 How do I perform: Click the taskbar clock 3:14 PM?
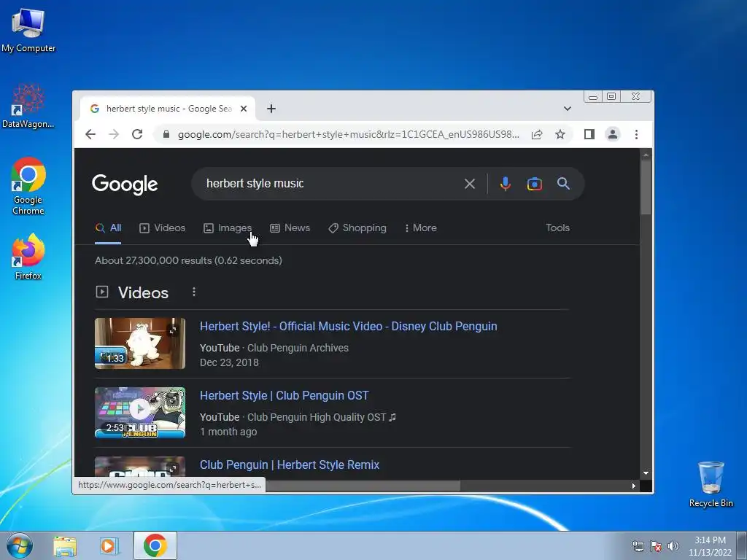(710, 540)
